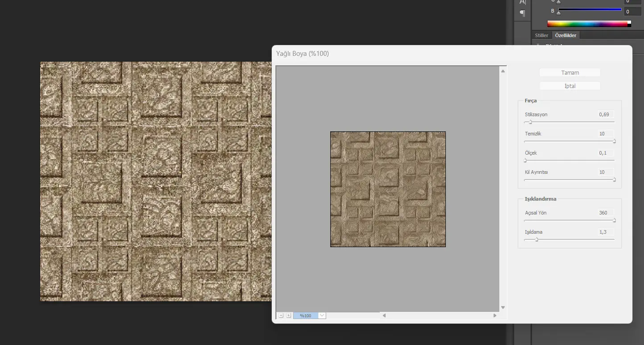The image size is (644, 345).
Task: Open the %100 zoom level dropdown
Action: tap(322, 316)
